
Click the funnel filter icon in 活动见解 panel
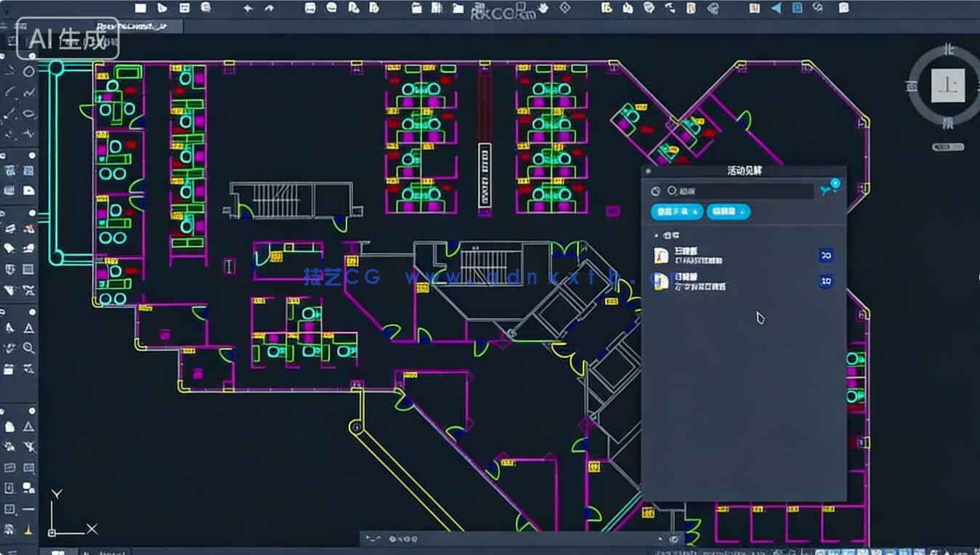[x=825, y=190]
